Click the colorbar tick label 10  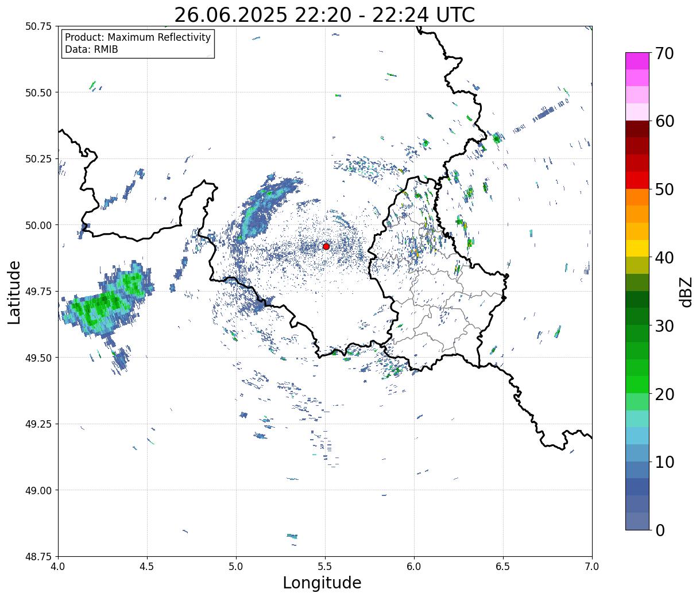tap(665, 462)
